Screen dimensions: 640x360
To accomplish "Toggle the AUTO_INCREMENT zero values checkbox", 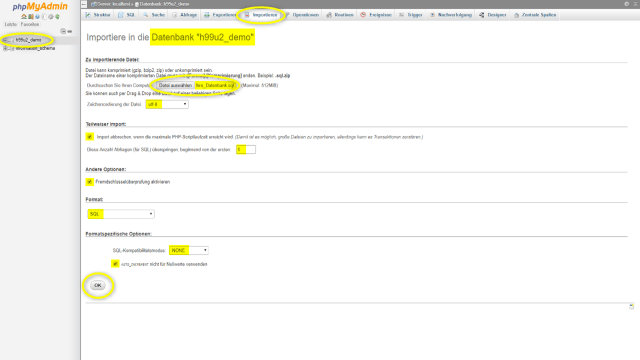I will click(115, 264).
